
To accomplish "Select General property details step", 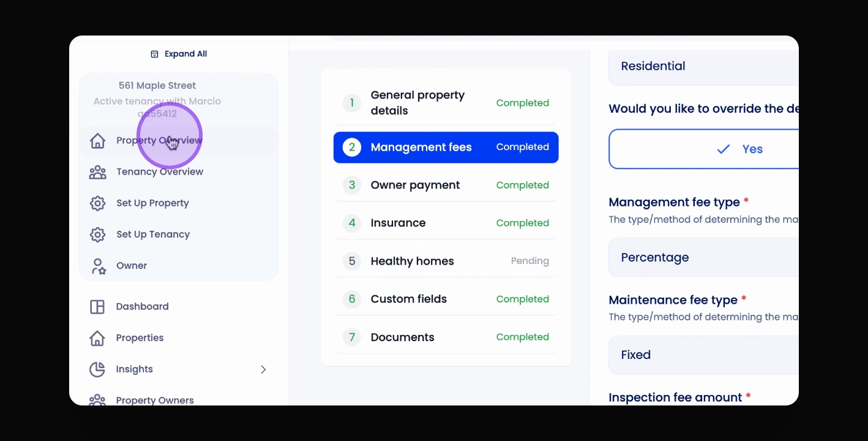I will point(446,103).
